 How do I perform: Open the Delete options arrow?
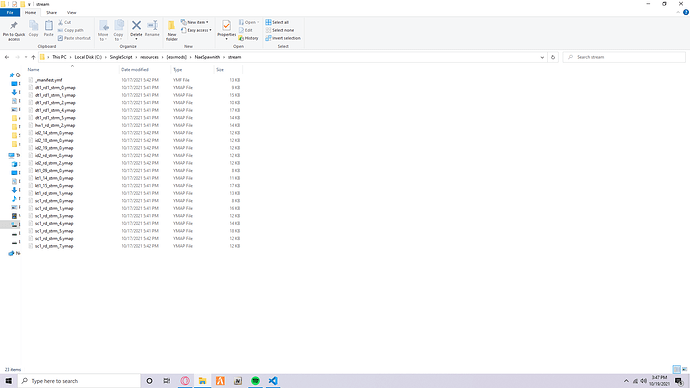(136, 39)
